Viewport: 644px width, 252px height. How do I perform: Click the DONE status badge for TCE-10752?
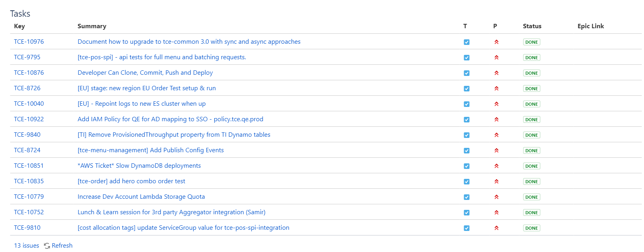(x=532, y=213)
